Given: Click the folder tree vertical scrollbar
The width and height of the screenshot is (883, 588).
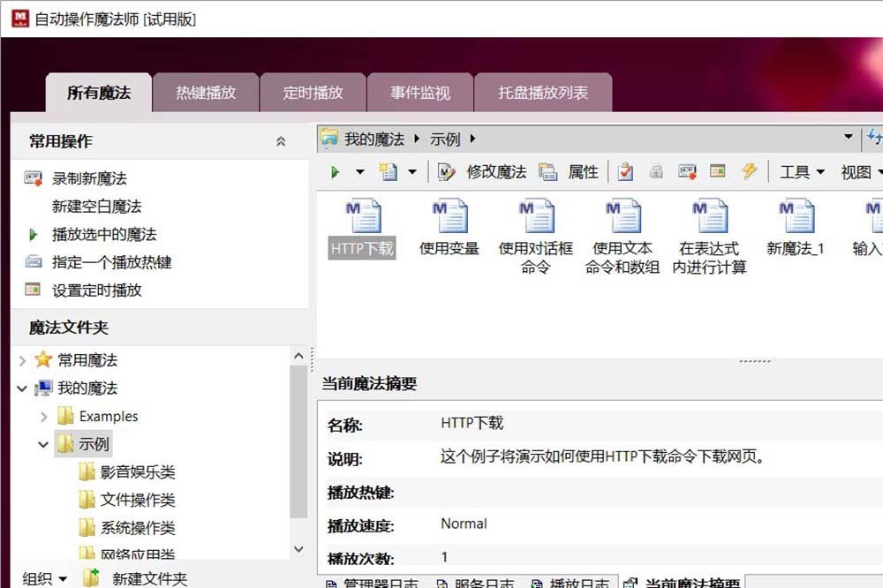Looking at the screenshot, I should point(298,441).
